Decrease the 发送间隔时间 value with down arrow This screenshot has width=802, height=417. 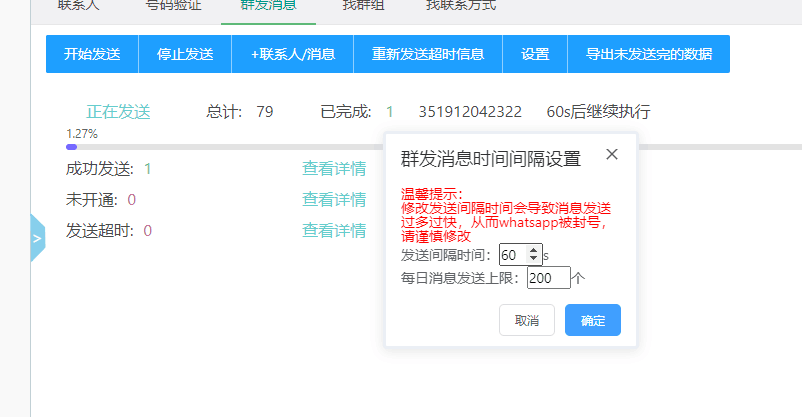(534, 259)
